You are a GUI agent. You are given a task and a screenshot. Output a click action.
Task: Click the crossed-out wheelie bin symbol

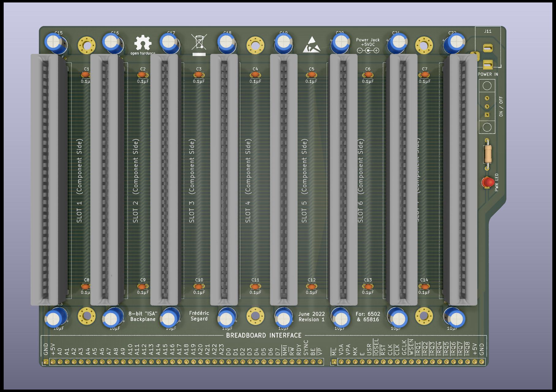199,42
